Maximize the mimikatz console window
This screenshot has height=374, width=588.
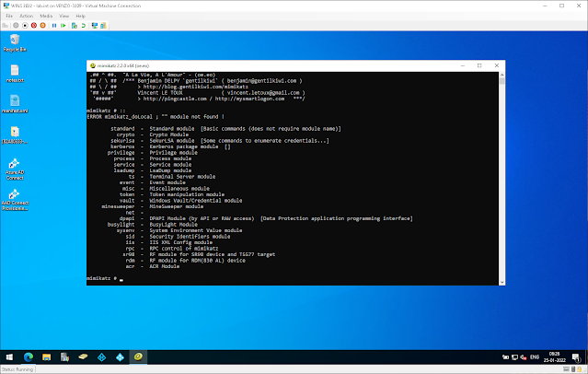[479, 65]
